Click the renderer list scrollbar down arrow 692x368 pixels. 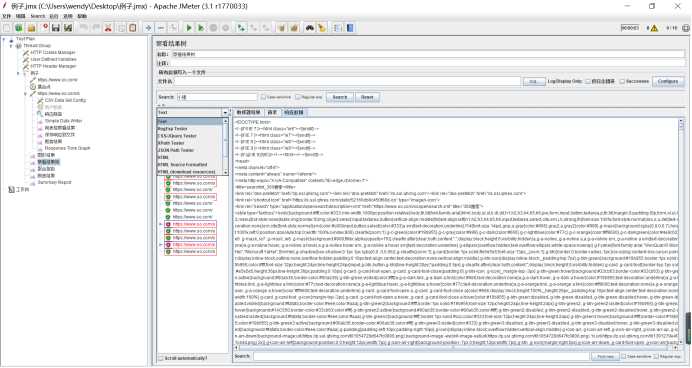[226, 172]
